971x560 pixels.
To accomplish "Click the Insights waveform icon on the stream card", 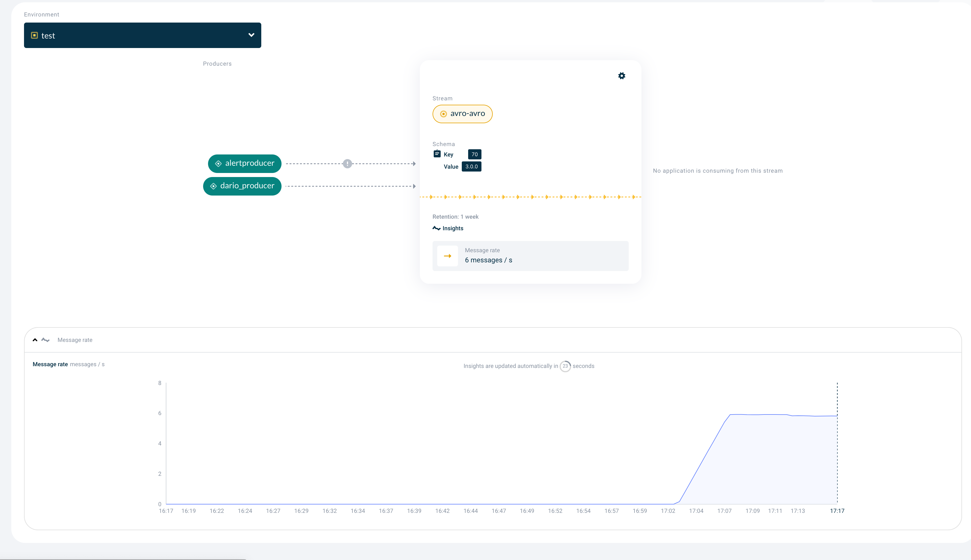I will [x=437, y=228].
